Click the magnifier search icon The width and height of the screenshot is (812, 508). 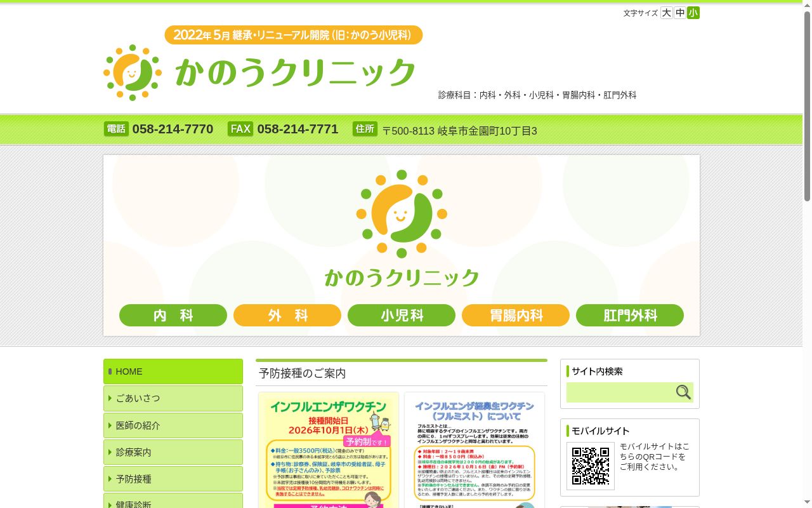coord(683,392)
